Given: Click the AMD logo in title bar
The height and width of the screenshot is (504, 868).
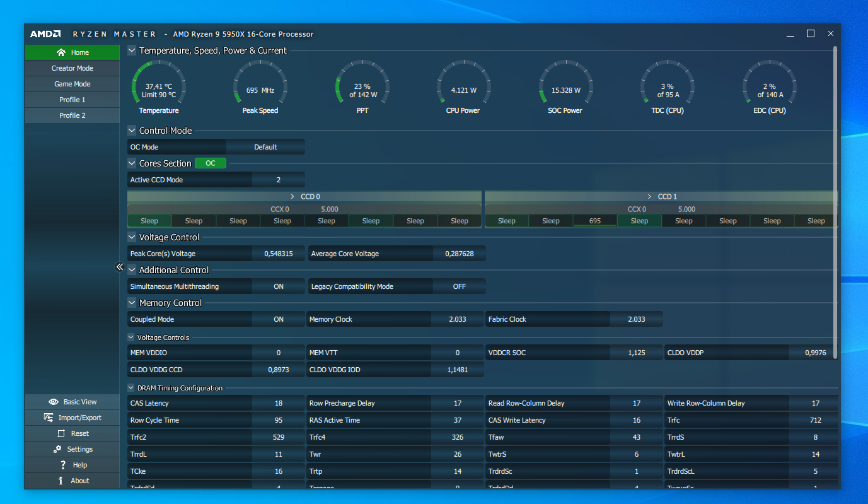Looking at the screenshot, I should [45, 34].
